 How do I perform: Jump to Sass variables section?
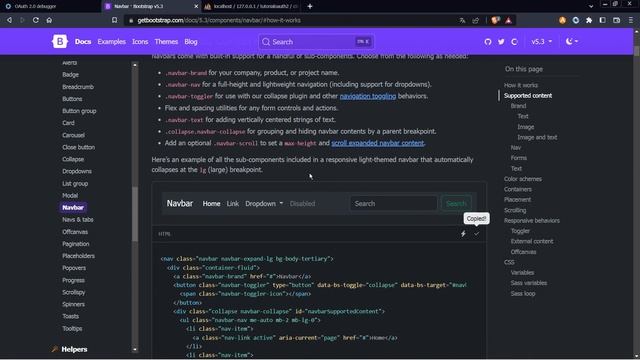click(529, 283)
